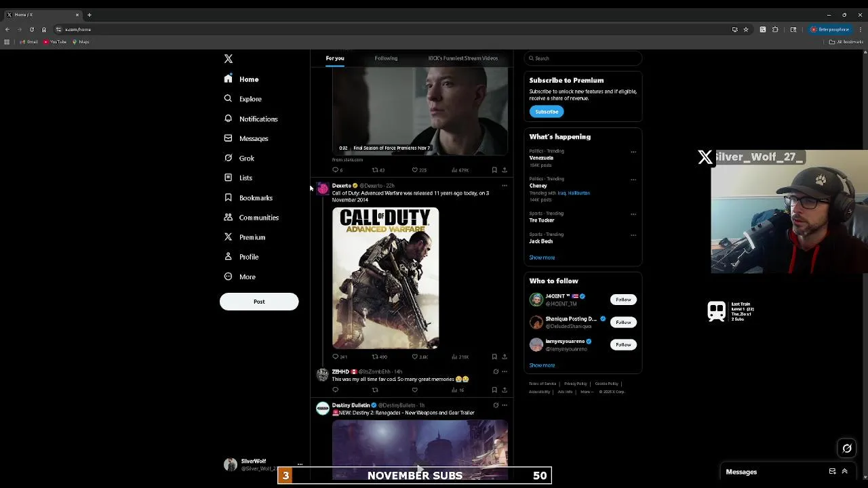Switch to the Following tab
Screen dimensions: 868x488
(x=386, y=58)
